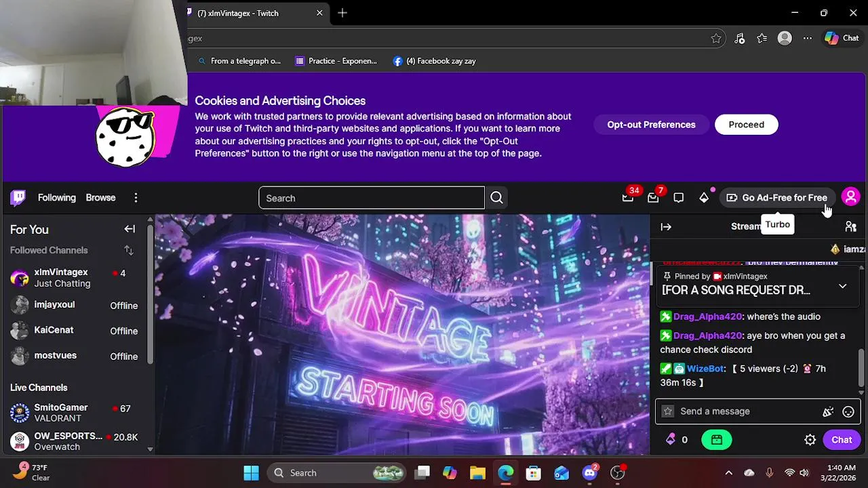
Task: Collapse the stream chat panel arrow
Action: click(666, 227)
